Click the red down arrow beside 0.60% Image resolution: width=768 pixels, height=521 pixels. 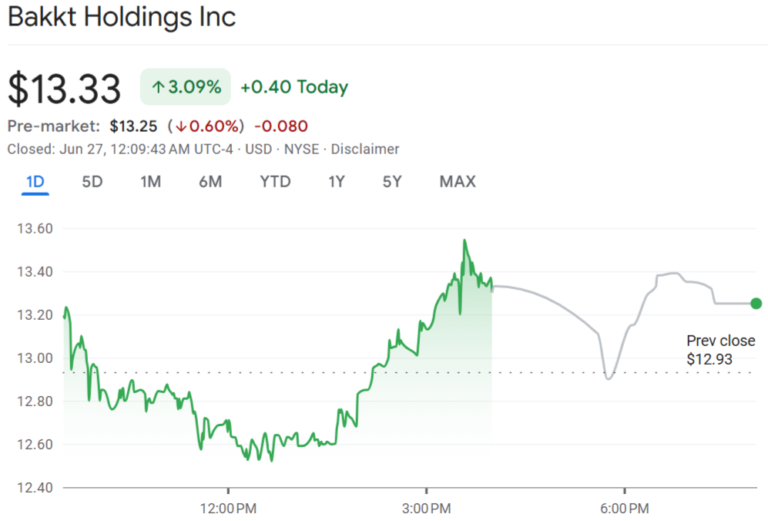click(181, 126)
